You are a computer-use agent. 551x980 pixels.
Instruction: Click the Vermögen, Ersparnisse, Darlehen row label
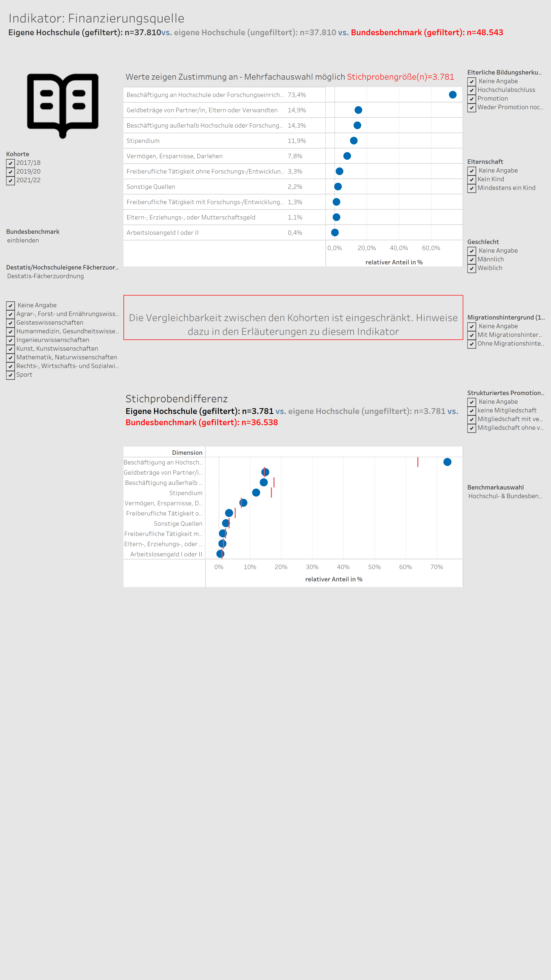pos(174,156)
